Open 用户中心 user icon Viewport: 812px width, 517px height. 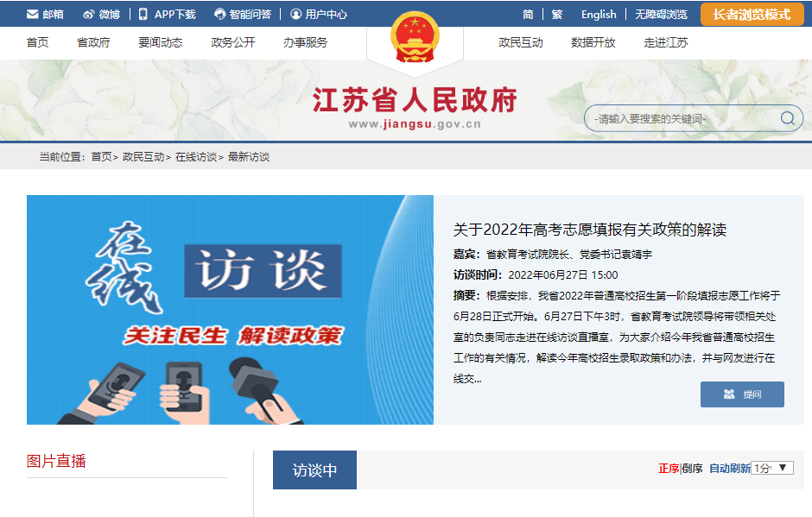[x=295, y=15]
